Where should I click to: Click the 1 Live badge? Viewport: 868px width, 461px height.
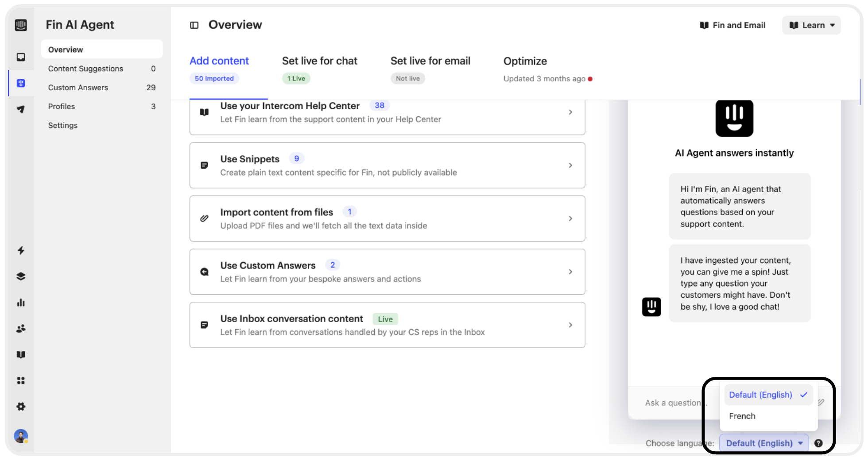[296, 79]
